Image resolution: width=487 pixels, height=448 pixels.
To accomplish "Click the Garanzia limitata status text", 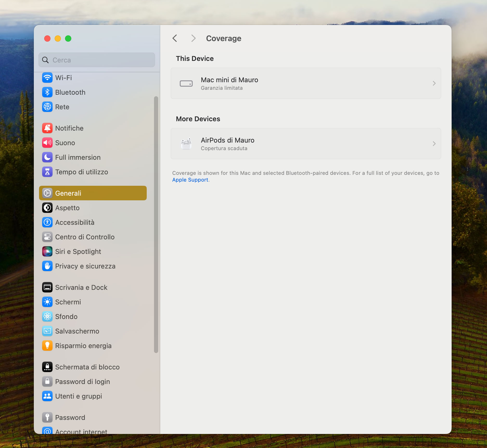I will 222,88.
